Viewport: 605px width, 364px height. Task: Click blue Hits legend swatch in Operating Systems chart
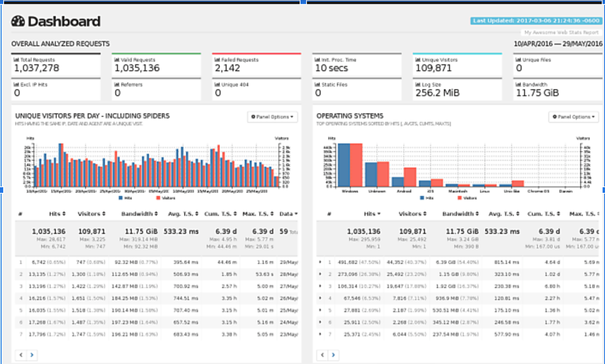[x=422, y=198]
